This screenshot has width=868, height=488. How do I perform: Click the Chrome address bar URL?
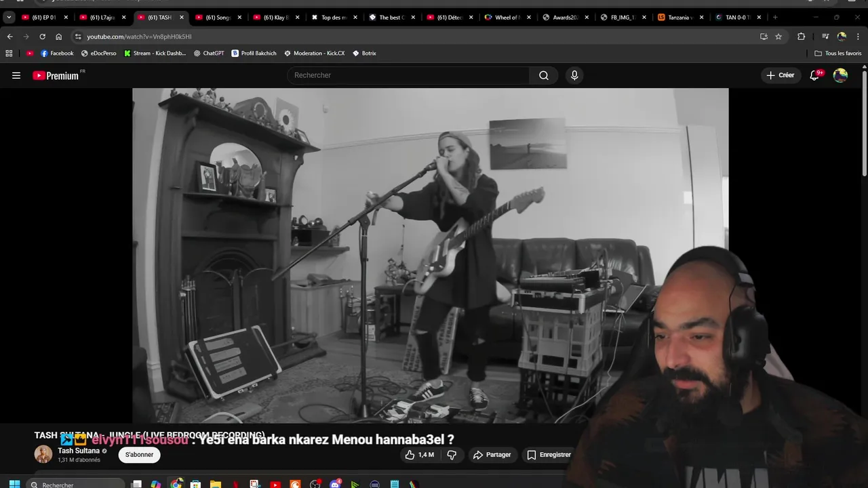click(139, 37)
